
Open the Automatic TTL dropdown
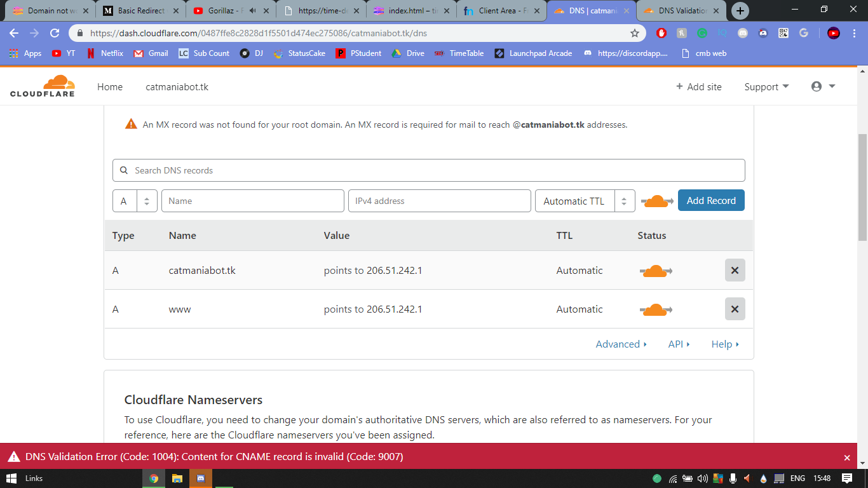pyautogui.click(x=585, y=201)
